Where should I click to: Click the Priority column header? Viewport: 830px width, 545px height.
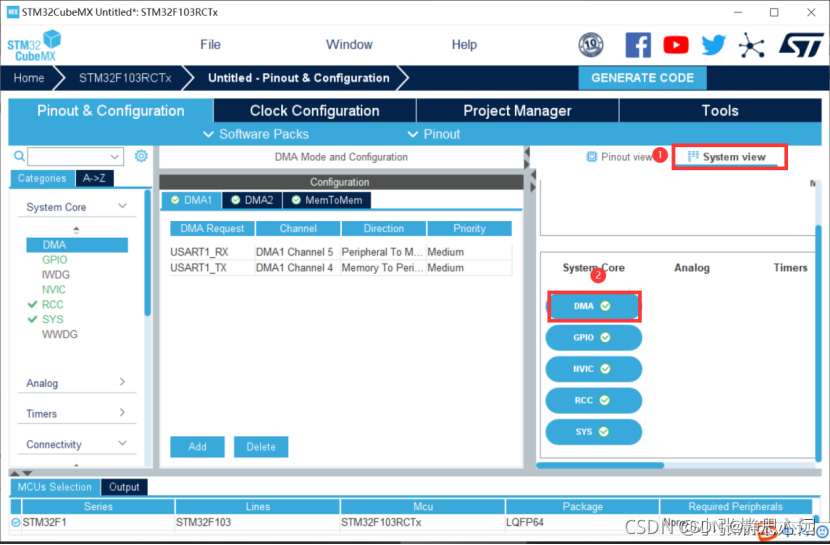(x=470, y=229)
